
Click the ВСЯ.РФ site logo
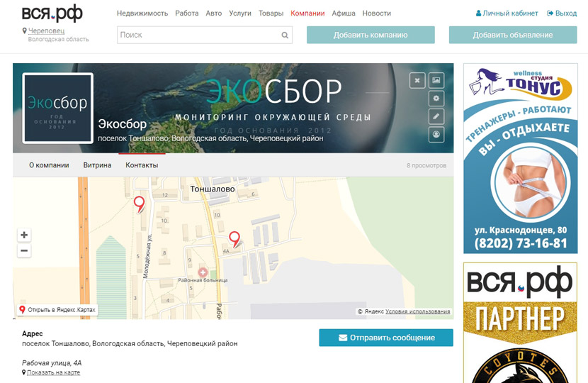(52, 13)
